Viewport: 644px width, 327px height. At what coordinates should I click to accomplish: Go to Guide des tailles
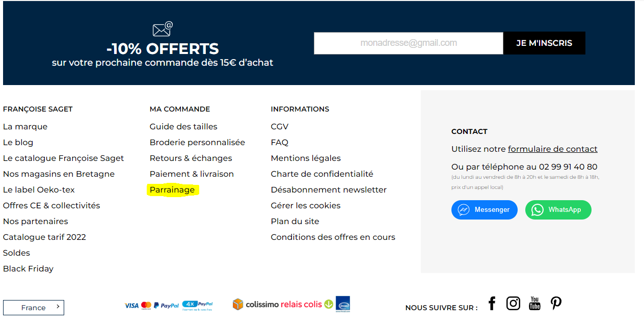(x=183, y=127)
